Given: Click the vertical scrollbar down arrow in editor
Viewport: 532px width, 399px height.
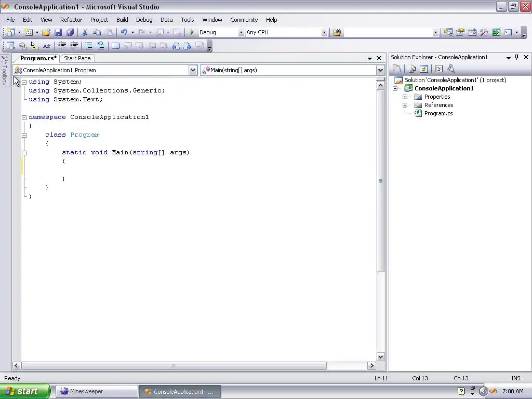Looking at the screenshot, I should 380,356.
